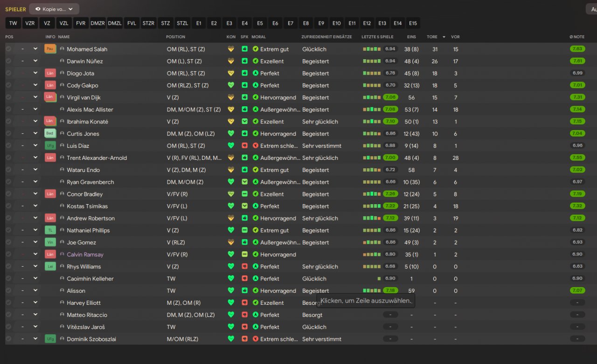
Task: Click the person icon beside Darwin Núñez
Action: tap(62, 61)
